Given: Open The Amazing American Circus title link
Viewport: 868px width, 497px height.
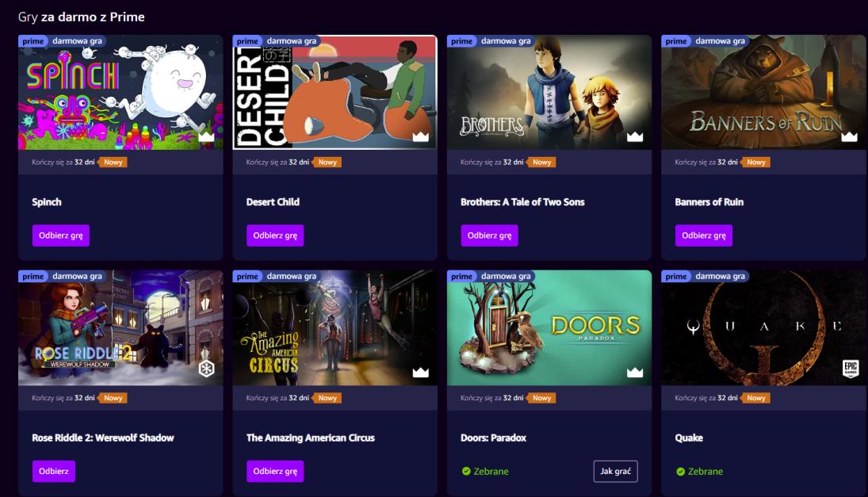Looking at the screenshot, I should coord(311,438).
